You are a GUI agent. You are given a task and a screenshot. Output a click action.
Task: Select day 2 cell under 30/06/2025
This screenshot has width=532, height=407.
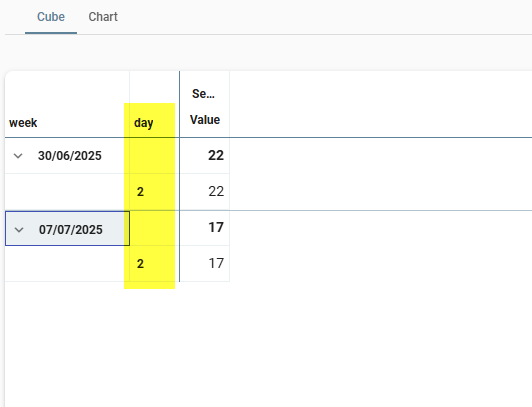pyautogui.click(x=154, y=192)
